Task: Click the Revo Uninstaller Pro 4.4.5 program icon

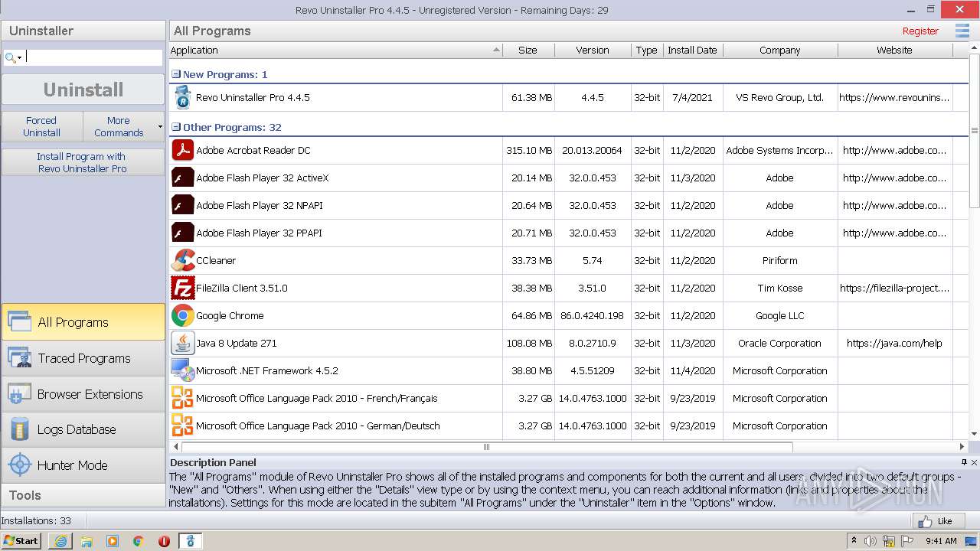Action: pyautogui.click(x=182, y=97)
